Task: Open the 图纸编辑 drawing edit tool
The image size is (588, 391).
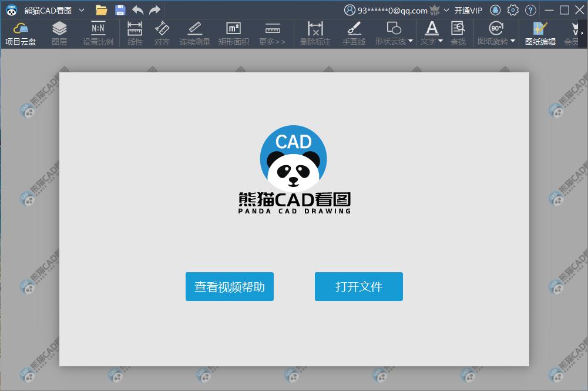Action: tap(540, 34)
